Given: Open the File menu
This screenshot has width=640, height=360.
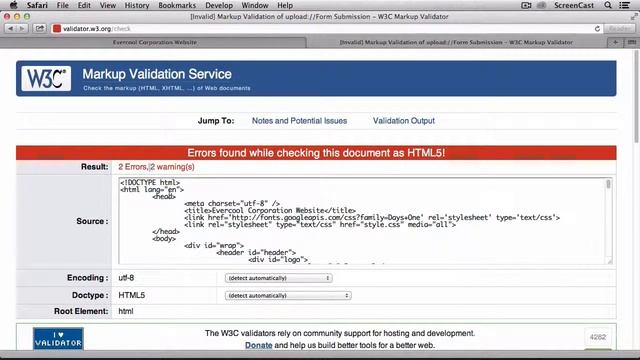Looking at the screenshot, I should coord(62,5).
